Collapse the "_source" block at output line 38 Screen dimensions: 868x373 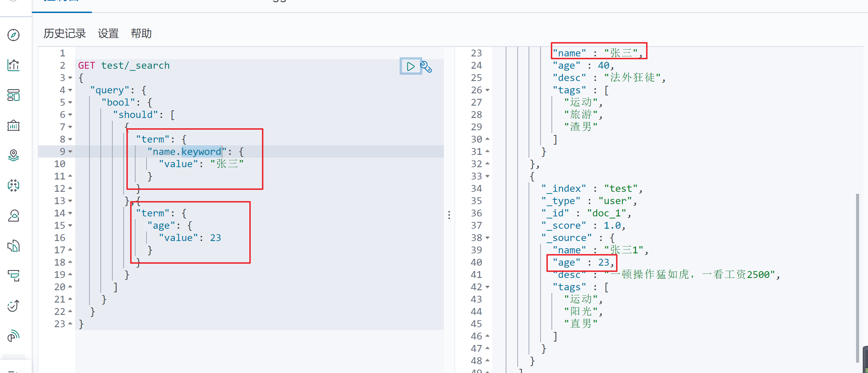pos(488,238)
